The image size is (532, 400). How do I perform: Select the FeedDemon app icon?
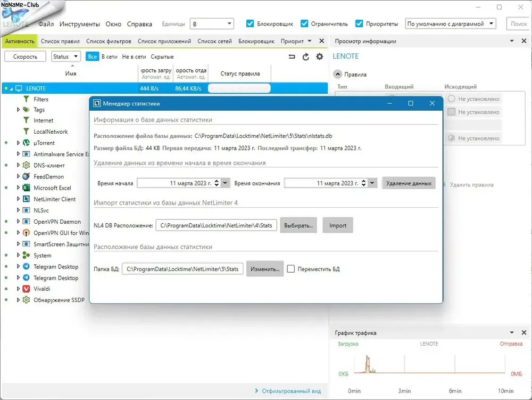[x=26, y=177]
